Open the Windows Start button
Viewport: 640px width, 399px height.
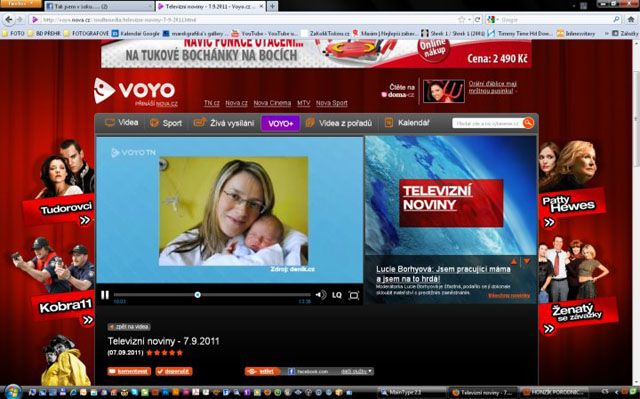(12, 392)
